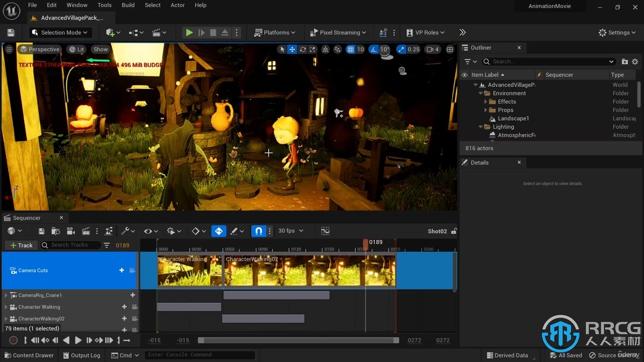This screenshot has height=362, width=644.
Task: Expand the hidden toolbar overflow chevrons
Action: [462, 32]
